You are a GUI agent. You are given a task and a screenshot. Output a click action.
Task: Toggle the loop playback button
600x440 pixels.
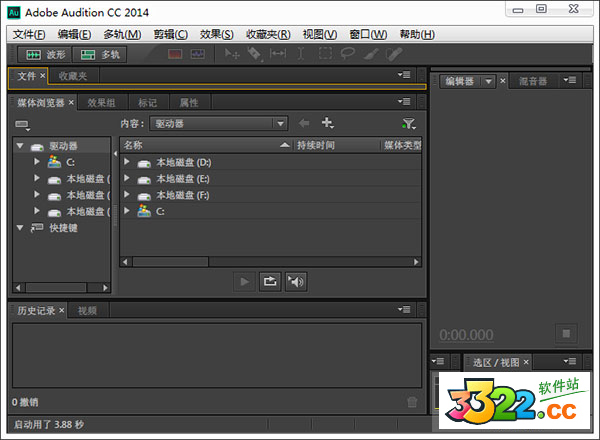tap(270, 282)
